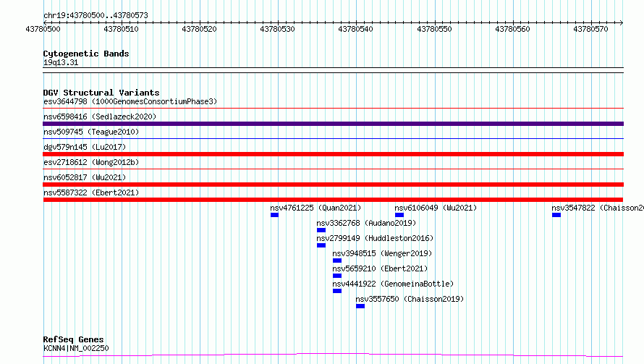Open the nsv5659210 (Ebert2021) label
This screenshot has width=644, height=364.
tap(380, 268)
